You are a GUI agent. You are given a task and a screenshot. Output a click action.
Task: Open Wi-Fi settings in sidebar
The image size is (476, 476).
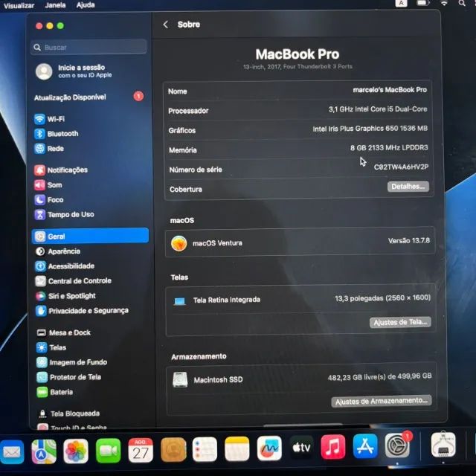[50, 119]
